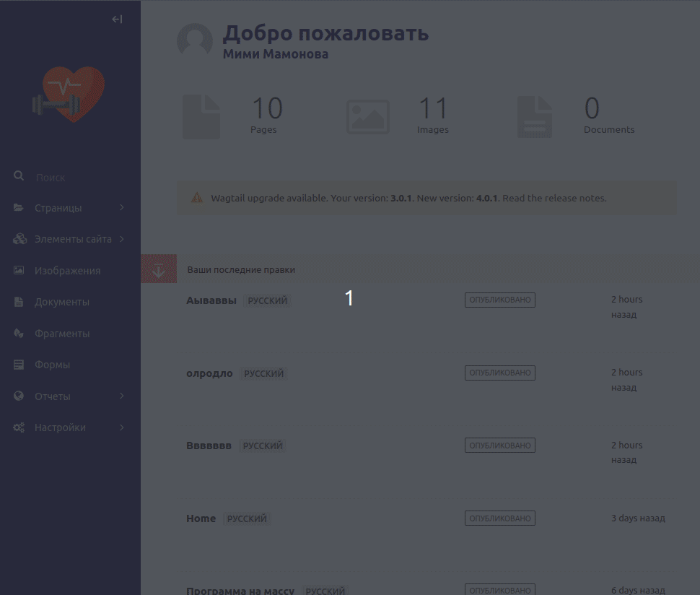Click the gears icon next to Настройки

pyautogui.click(x=19, y=427)
